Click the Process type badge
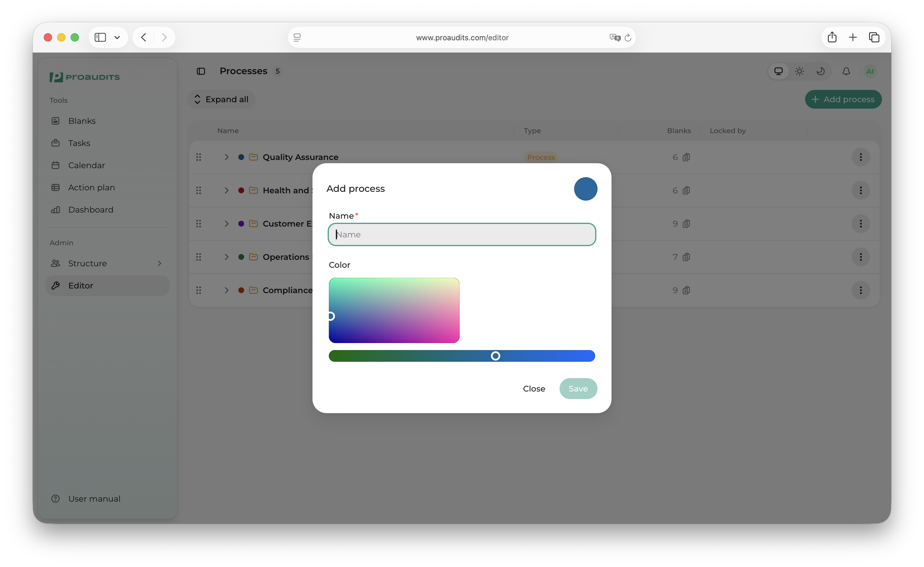This screenshot has width=924, height=567. coord(541,157)
